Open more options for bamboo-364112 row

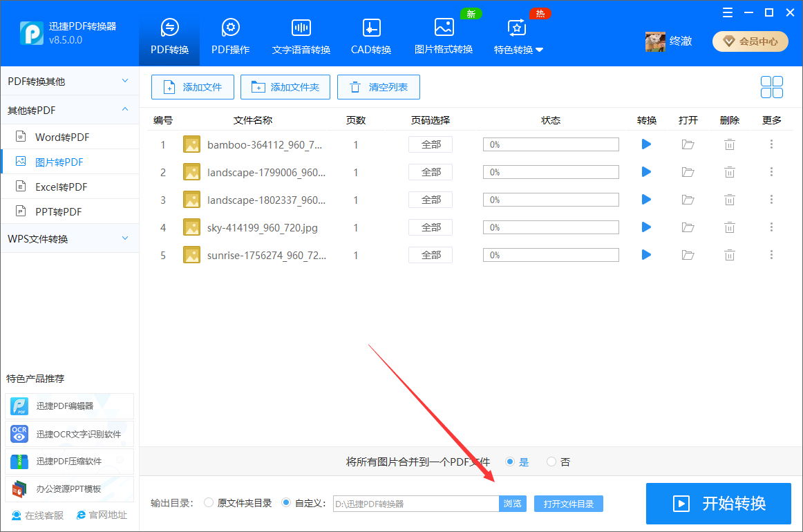coord(771,144)
